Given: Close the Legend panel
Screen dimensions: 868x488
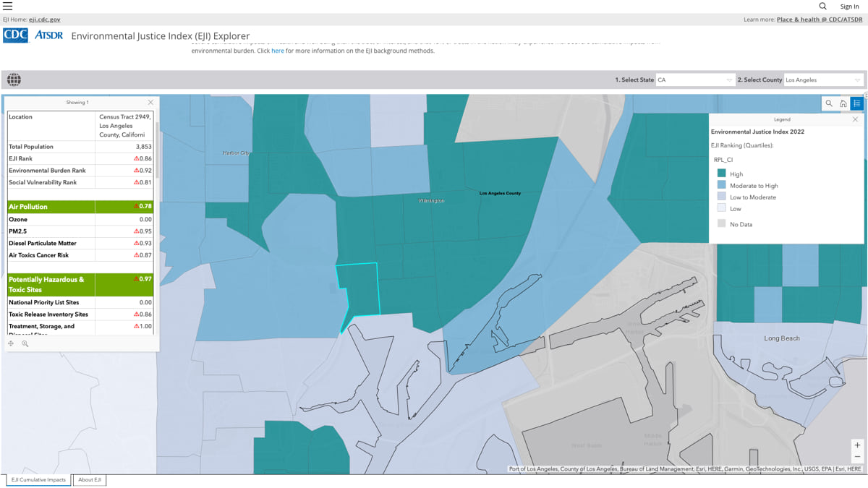Looking at the screenshot, I should pyautogui.click(x=855, y=119).
